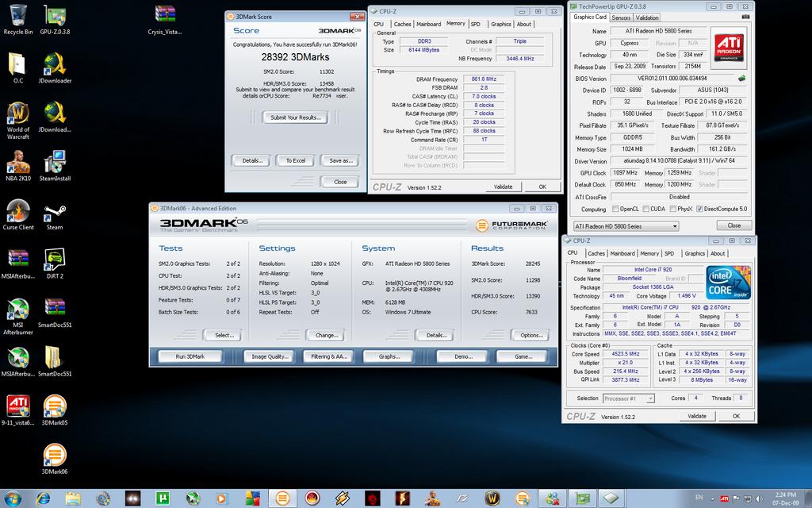This screenshot has height=508, width=812.
Task: Open Image Quality in 3DMark06
Action: [x=270, y=356]
